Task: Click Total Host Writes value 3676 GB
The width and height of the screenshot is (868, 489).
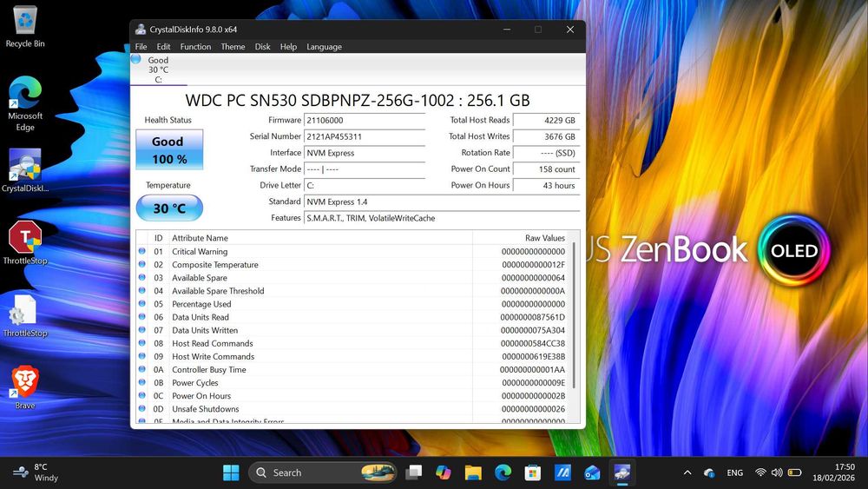Action: [546, 136]
